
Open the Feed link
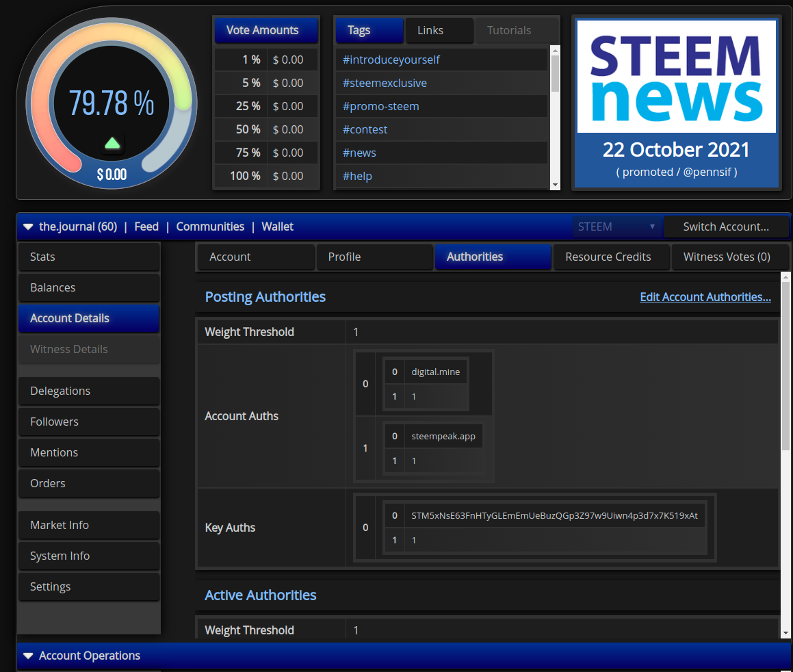coord(146,227)
